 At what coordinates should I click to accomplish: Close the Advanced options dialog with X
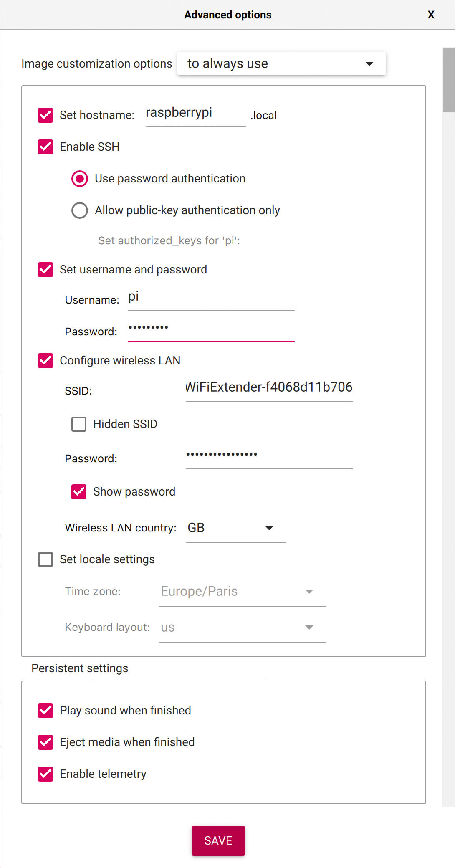click(431, 15)
